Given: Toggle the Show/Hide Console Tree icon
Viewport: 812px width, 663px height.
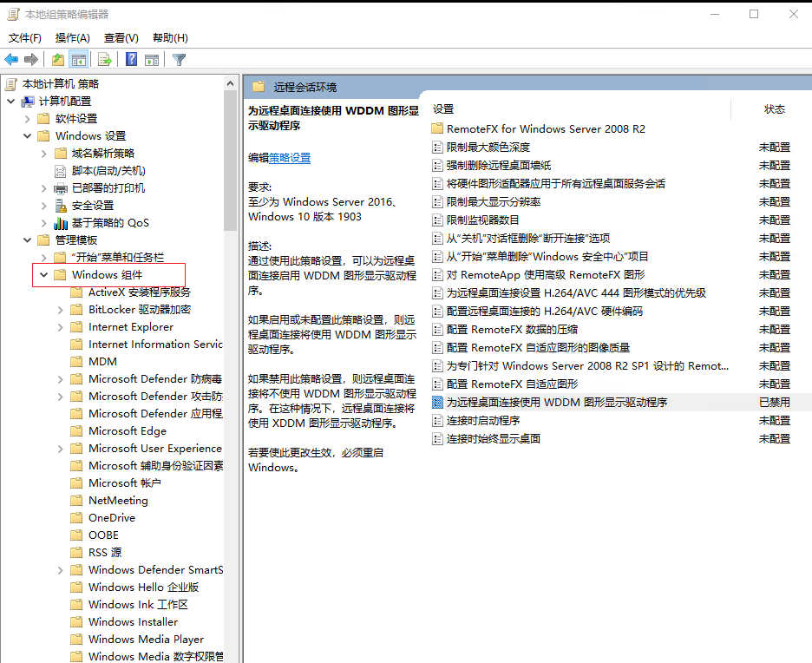Looking at the screenshot, I should tap(79, 60).
